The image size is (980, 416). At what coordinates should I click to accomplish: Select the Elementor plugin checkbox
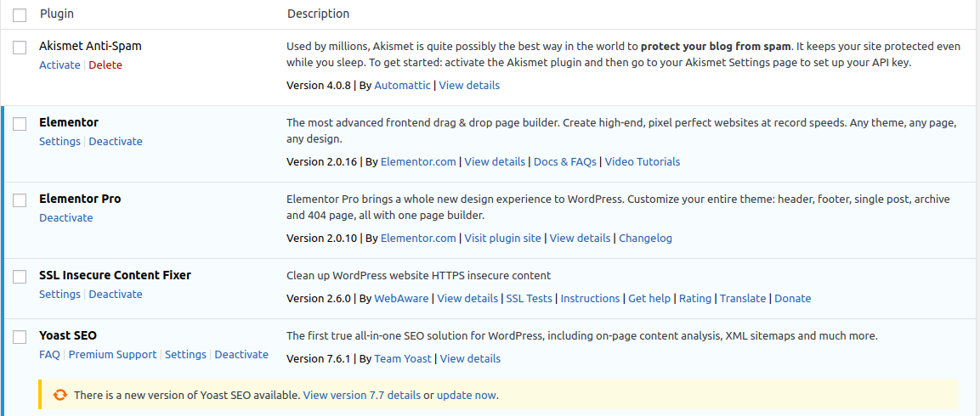point(20,124)
